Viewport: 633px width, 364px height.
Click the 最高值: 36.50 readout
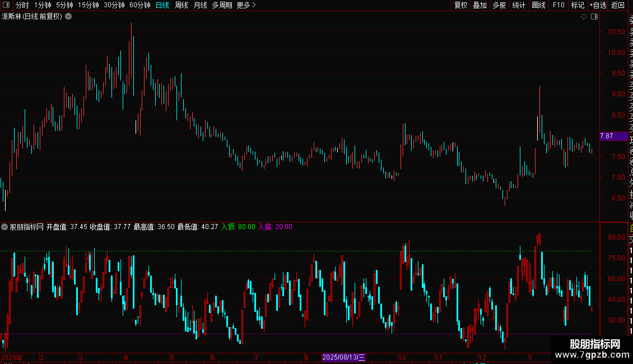pyautogui.click(x=154, y=227)
